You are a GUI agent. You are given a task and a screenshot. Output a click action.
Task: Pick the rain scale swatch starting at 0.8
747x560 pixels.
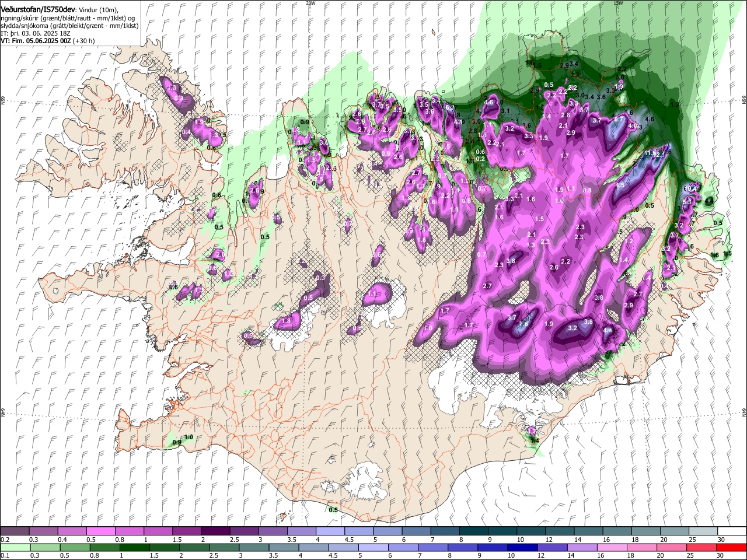pos(104,547)
